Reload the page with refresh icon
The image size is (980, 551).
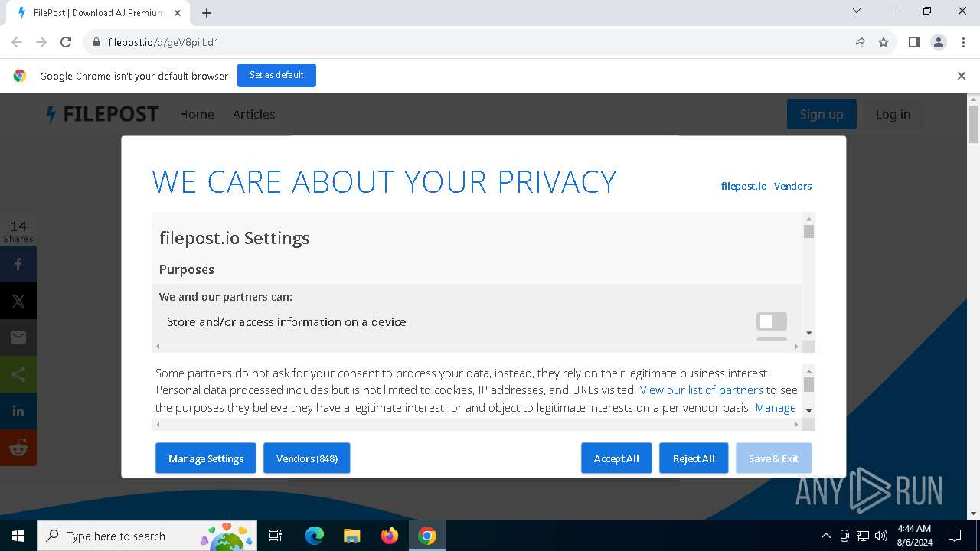[66, 42]
